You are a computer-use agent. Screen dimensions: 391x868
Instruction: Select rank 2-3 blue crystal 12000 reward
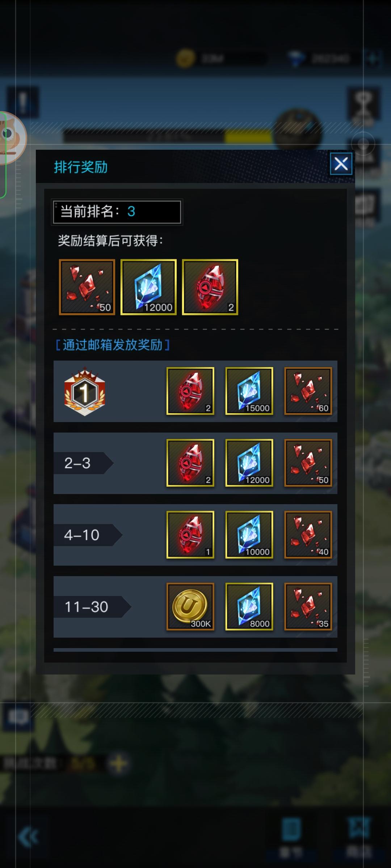click(x=249, y=463)
